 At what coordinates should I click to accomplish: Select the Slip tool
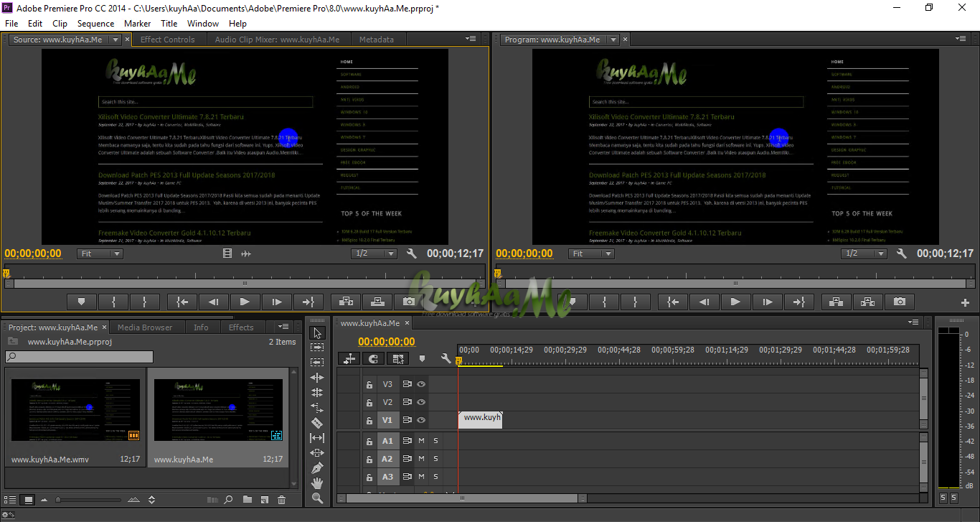click(317, 438)
